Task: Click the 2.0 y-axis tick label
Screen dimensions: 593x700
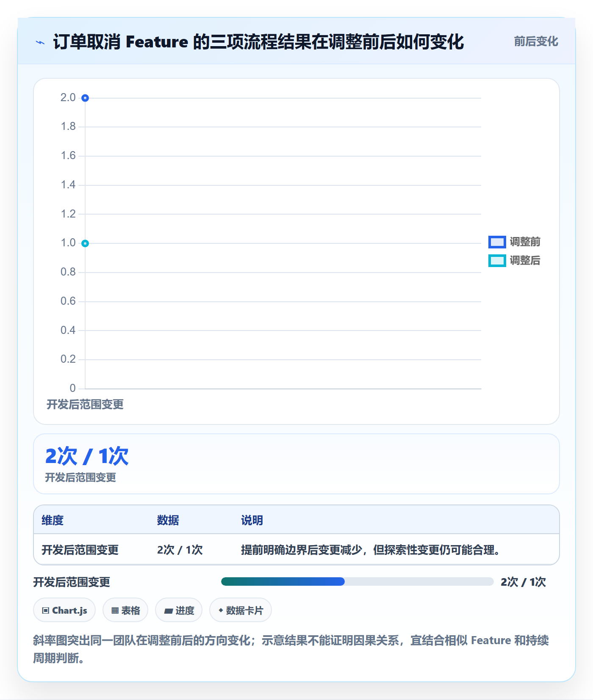Action: [68, 98]
